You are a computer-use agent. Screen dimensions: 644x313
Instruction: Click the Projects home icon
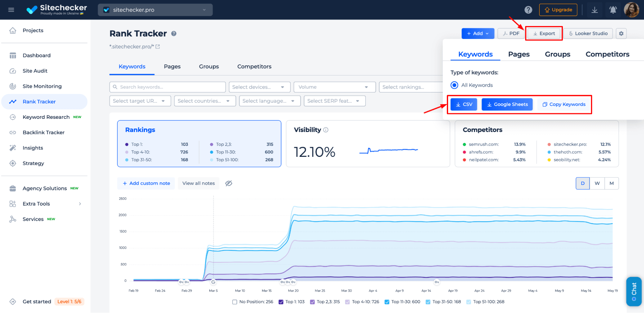click(13, 30)
